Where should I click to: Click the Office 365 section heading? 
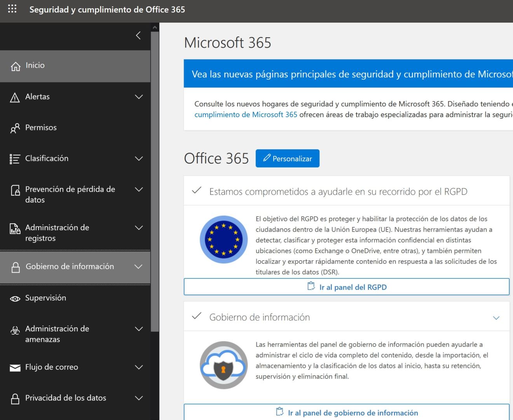(216, 159)
